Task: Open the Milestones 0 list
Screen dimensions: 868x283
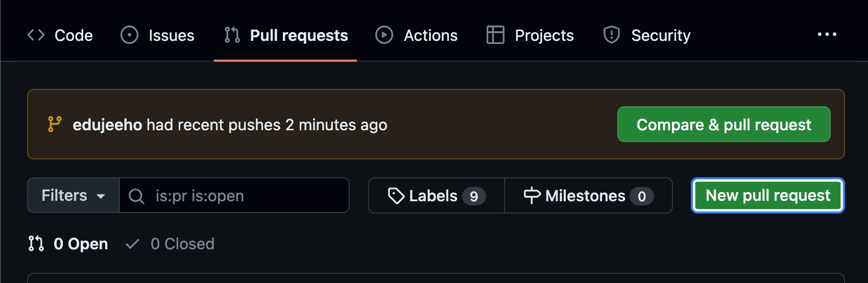Action: point(588,196)
